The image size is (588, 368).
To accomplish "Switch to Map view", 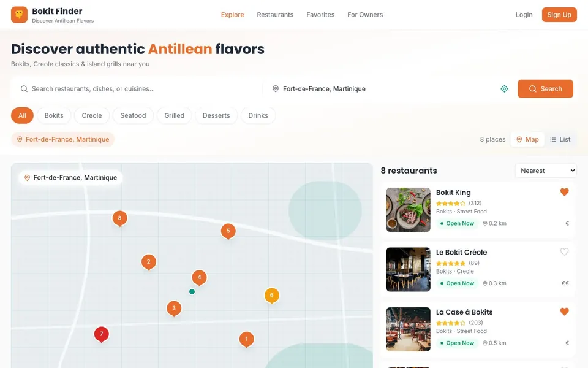I will pos(527,139).
